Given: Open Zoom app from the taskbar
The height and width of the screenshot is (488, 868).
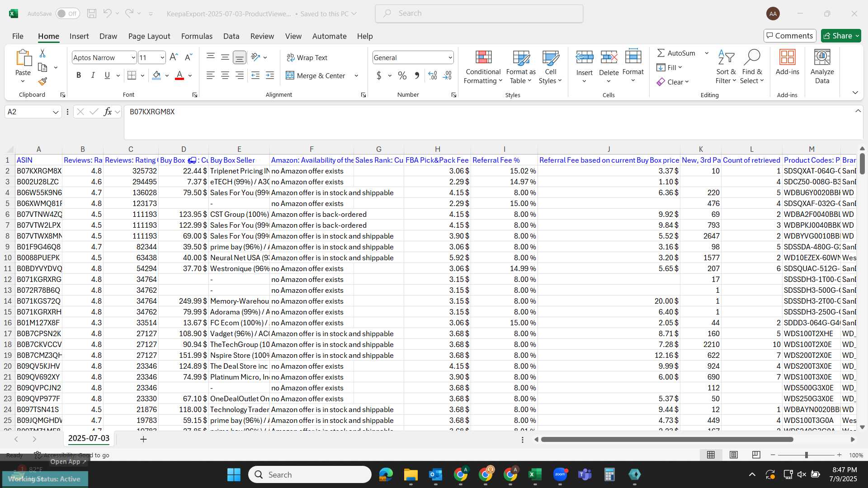Looking at the screenshot, I should coord(560,474).
